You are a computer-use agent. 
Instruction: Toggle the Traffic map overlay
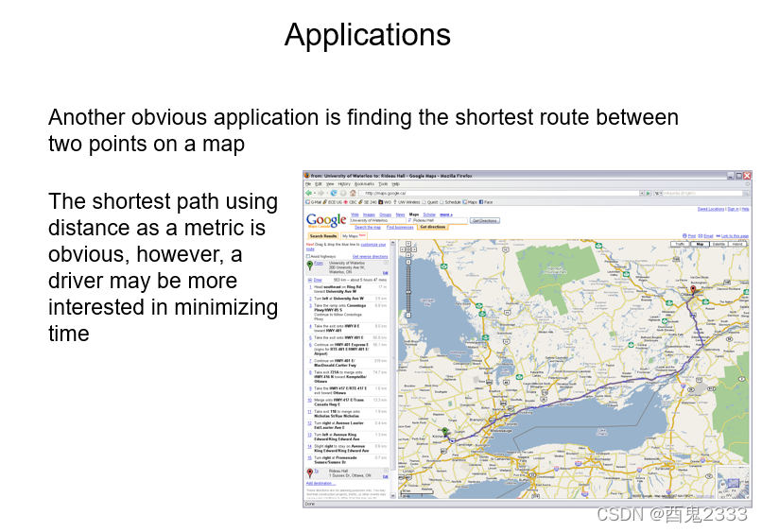[681, 244]
